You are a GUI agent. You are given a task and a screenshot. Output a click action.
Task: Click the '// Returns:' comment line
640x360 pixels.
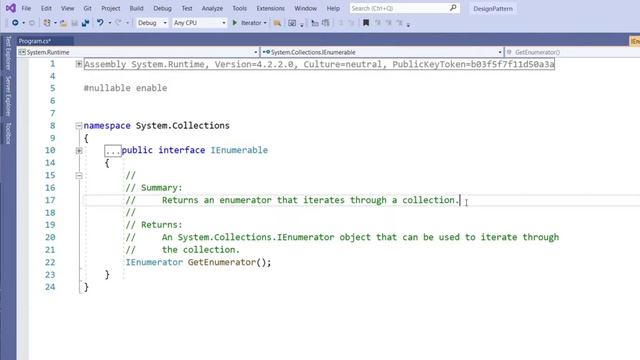pos(154,225)
